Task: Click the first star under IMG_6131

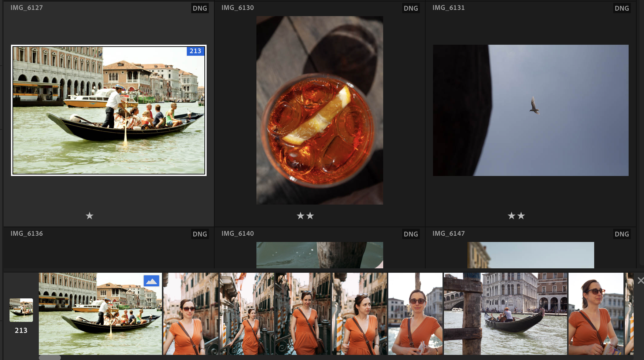Action: click(511, 216)
